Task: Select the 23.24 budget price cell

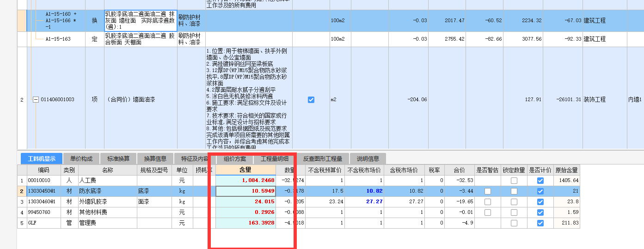Action: coord(325,201)
